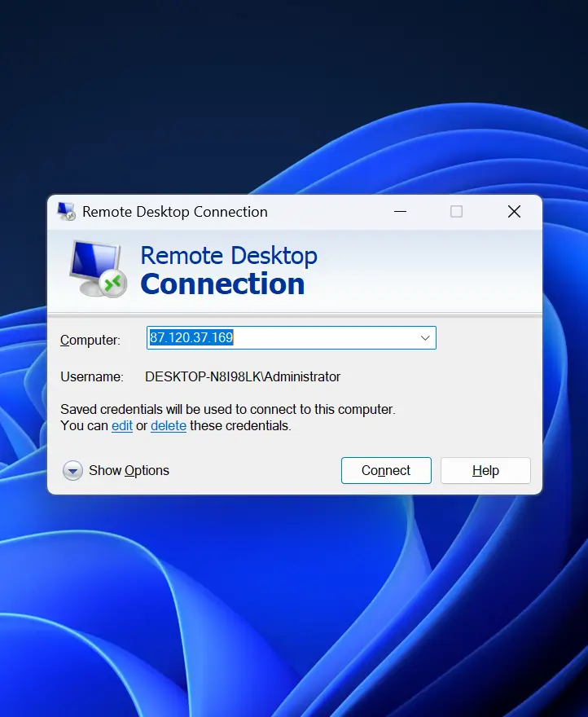Open the Computer address dropdown list
The width and height of the screenshot is (588, 717).
(425, 338)
